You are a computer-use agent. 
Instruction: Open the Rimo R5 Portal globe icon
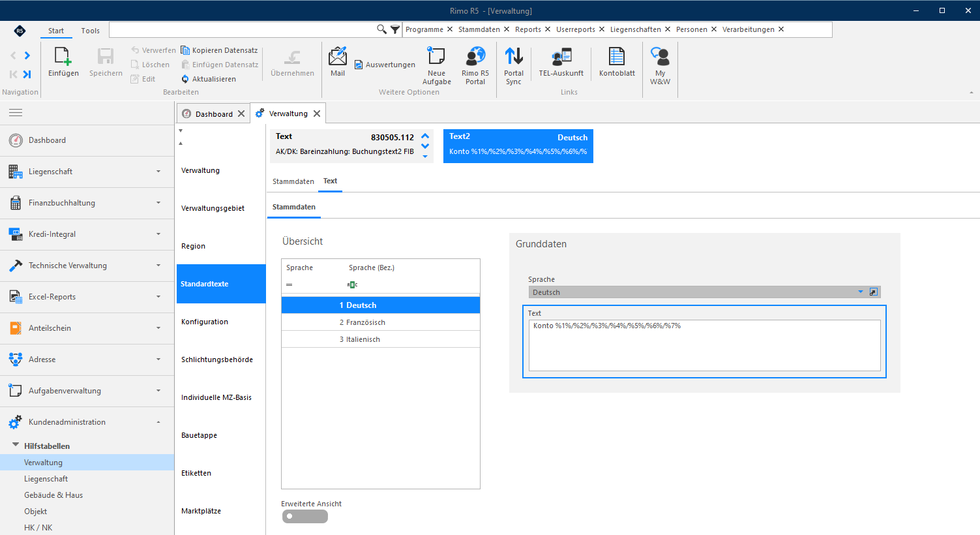click(x=475, y=57)
